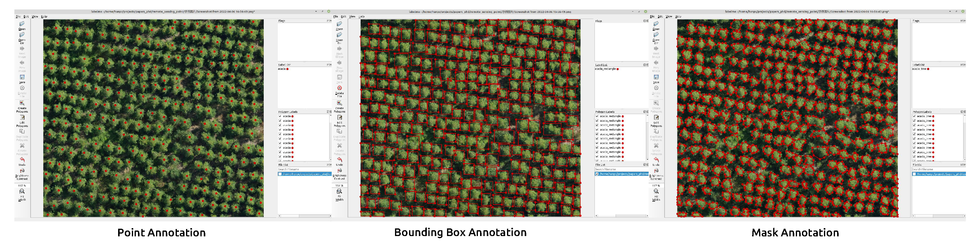Screen dimensions: 980x244
Task: Click Open icon in Bounding Box Annotation window
Action: coord(339,24)
